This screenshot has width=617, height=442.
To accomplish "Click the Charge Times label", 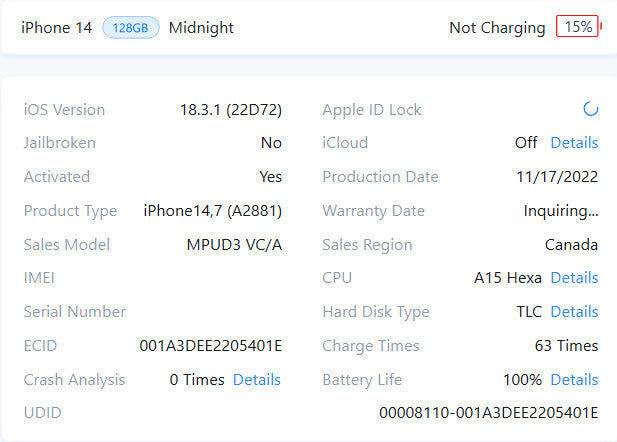I will 371,346.
